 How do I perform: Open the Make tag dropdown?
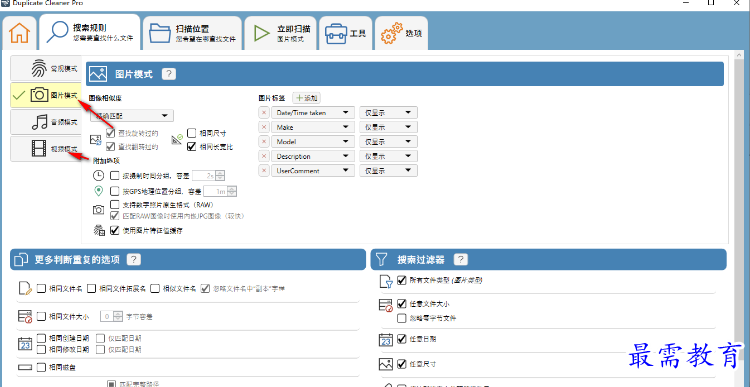pyautogui.click(x=313, y=127)
